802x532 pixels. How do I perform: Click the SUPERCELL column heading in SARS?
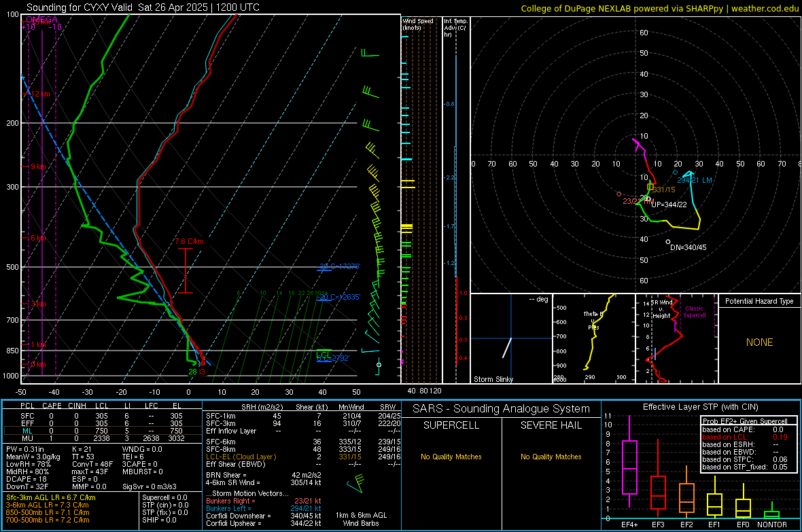click(x=451, y=425)
